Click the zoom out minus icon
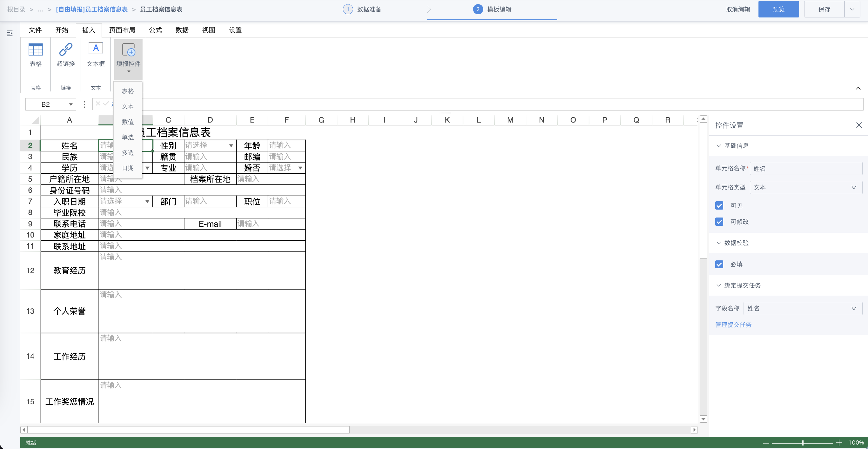 (766, 443)
